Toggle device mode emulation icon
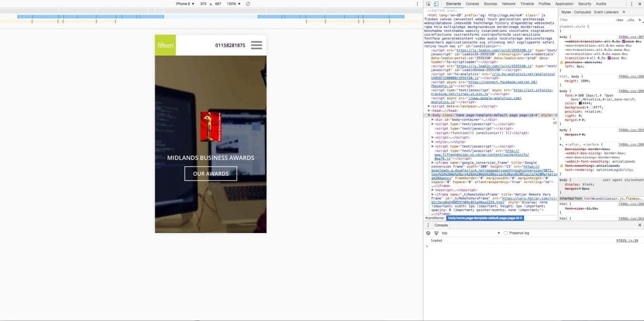Image resolution: width=644 pixels, height=321 pixels. click(x=435, y=4)
